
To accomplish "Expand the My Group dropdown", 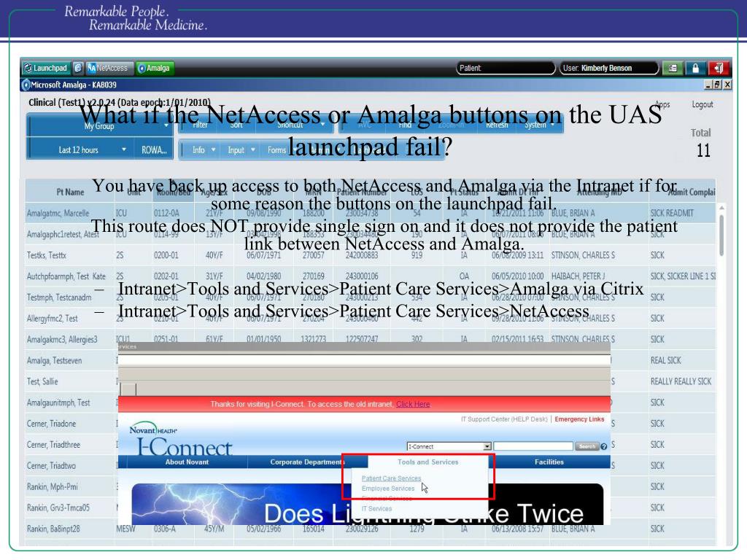I will 166,125.
